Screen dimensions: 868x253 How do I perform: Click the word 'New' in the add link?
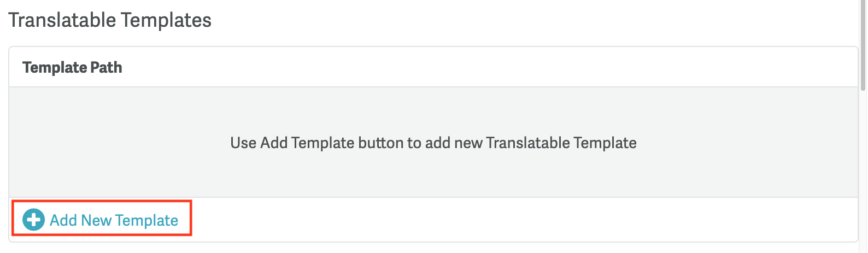coord(96,220)
